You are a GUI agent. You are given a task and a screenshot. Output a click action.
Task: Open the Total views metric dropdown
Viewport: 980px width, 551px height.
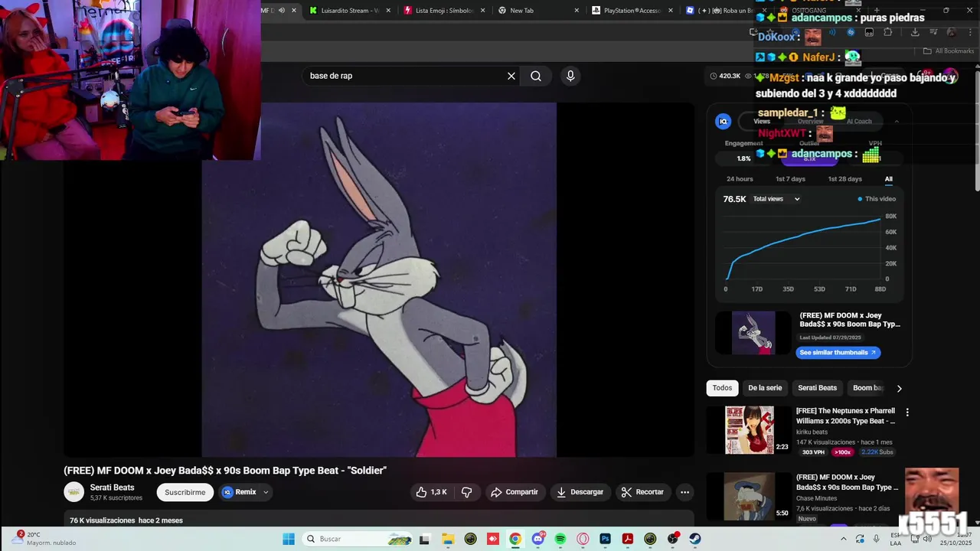pyautogui.click(x=776, y=199)
